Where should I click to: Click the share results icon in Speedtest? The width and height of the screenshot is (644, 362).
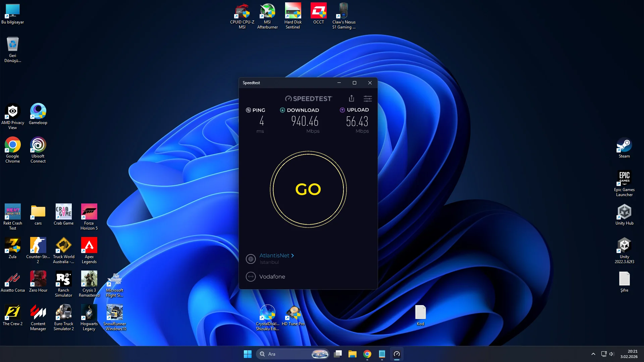point(351,98)
